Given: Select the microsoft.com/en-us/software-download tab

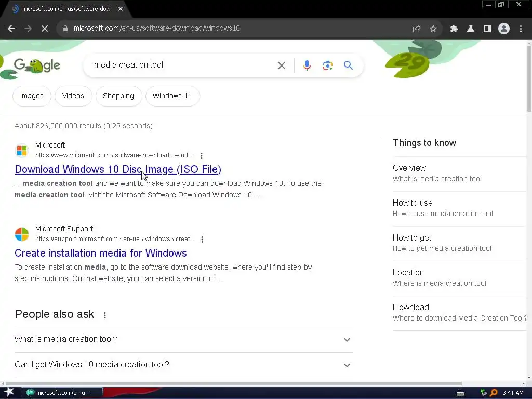Looking at the screenshot, I should point(66,9).
